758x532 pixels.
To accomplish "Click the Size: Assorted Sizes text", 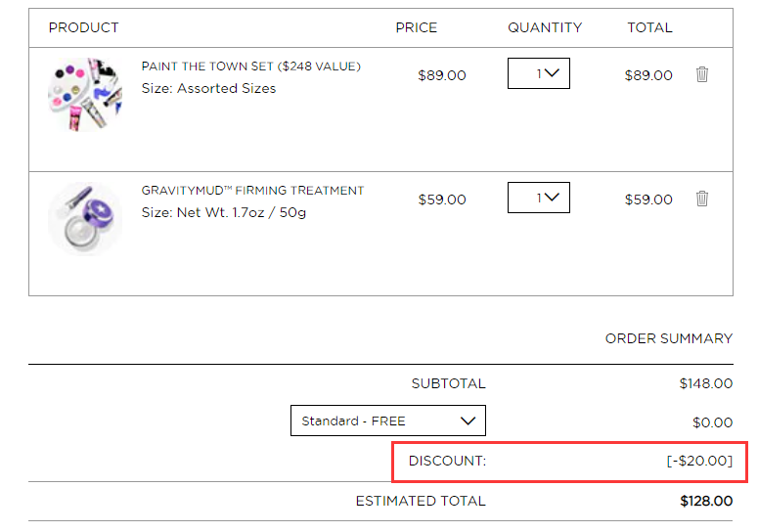I will [x=209, y=88].
